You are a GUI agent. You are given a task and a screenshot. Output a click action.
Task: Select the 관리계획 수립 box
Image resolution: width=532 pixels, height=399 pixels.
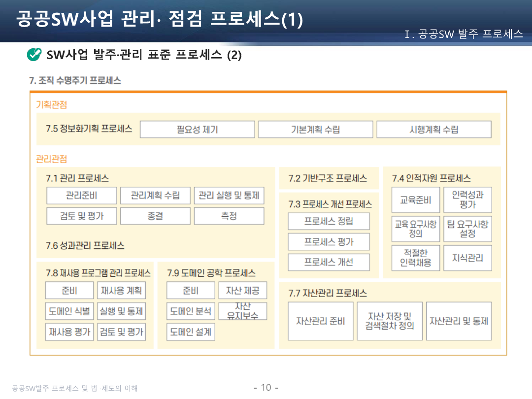(155, 196)
